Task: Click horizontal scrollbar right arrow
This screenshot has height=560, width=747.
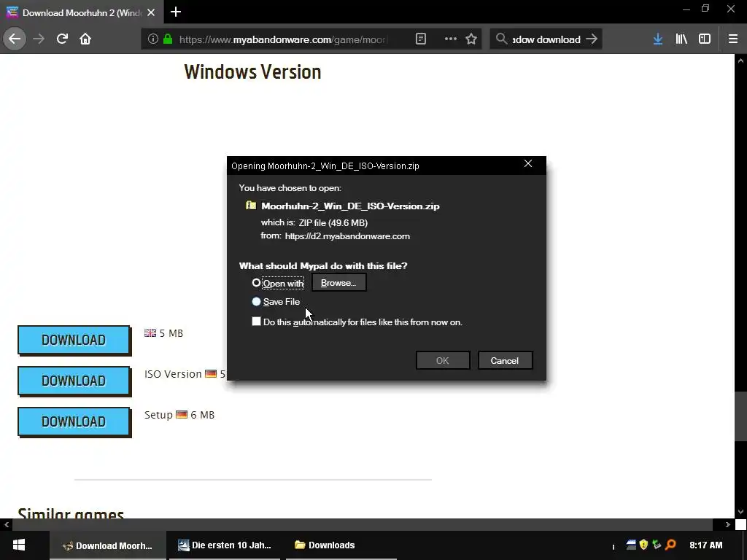Action: click(727, 524)
